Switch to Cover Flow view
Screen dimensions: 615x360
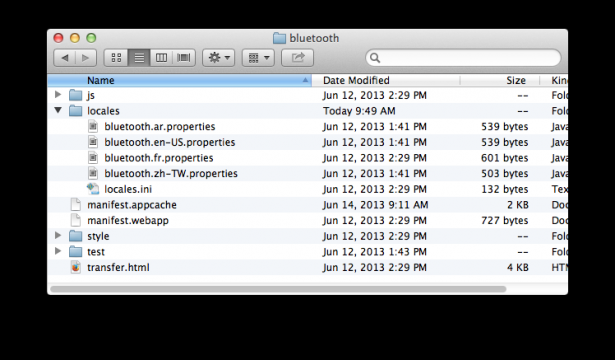tap(184, 58)
